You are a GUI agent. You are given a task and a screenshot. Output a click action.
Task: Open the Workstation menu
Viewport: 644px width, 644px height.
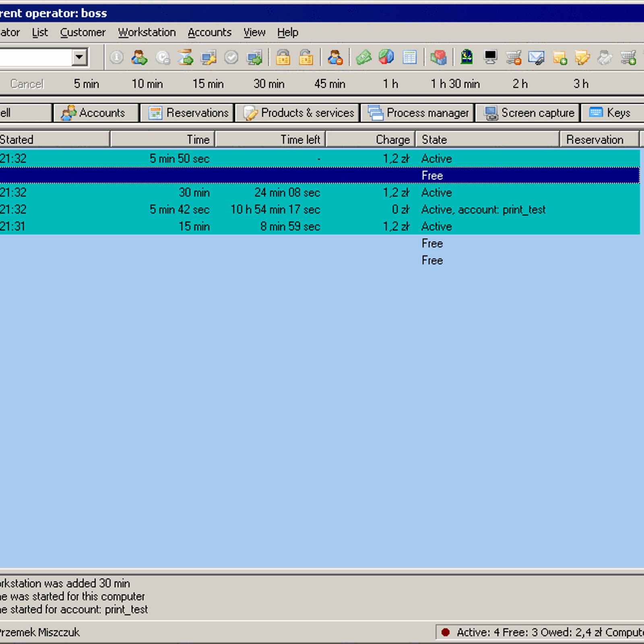[x=147, y=32]
